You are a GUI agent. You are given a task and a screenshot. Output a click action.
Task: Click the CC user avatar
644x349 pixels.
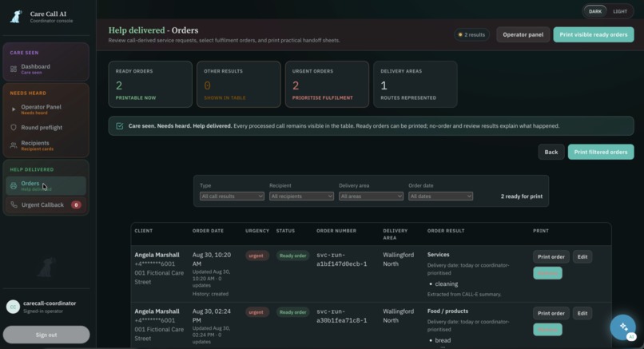[13, 307]
